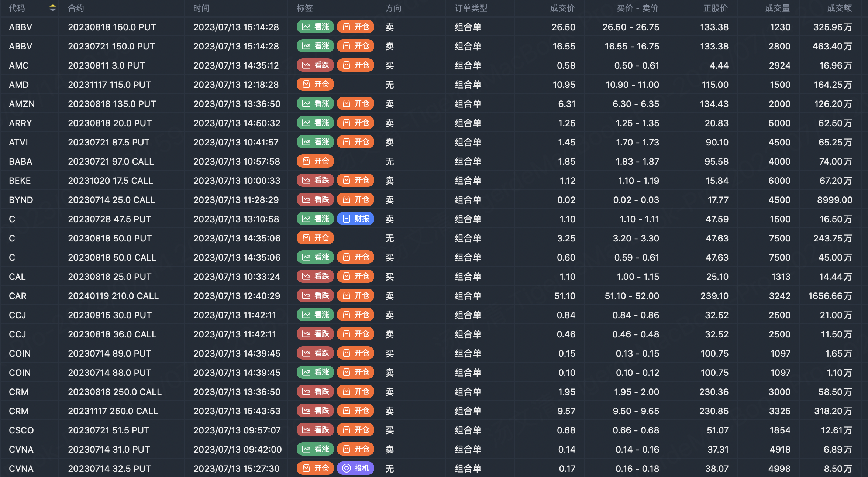Sort by the 成交额 column header
This screenshot has height=477, width=868.
839,8
